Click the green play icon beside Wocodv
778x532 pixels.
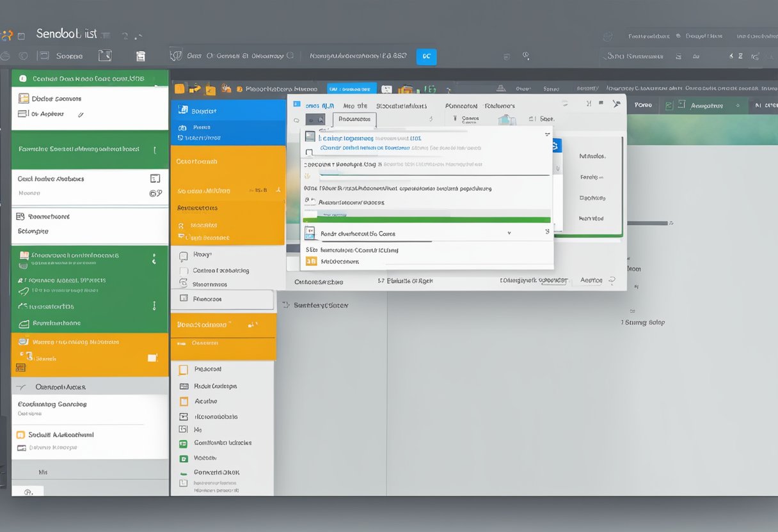[184, 458]
